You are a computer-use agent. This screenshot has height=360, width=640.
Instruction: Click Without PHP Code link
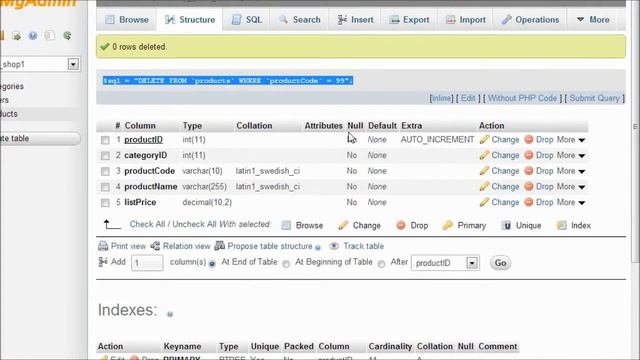[522, 98]
